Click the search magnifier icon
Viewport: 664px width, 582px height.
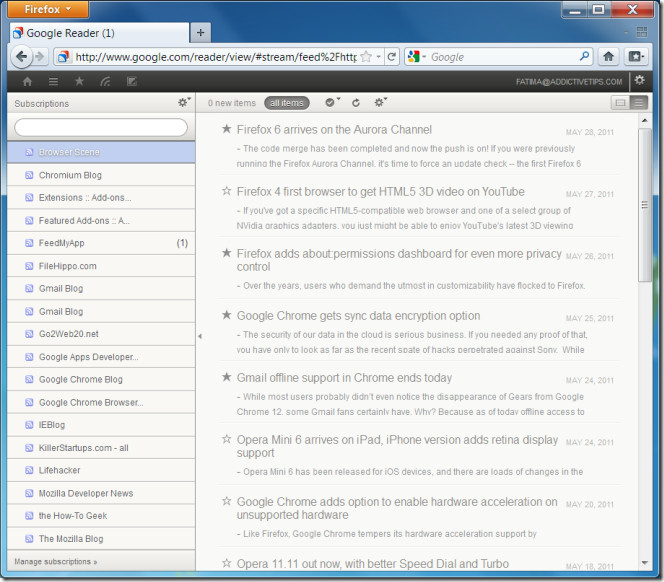584,56
